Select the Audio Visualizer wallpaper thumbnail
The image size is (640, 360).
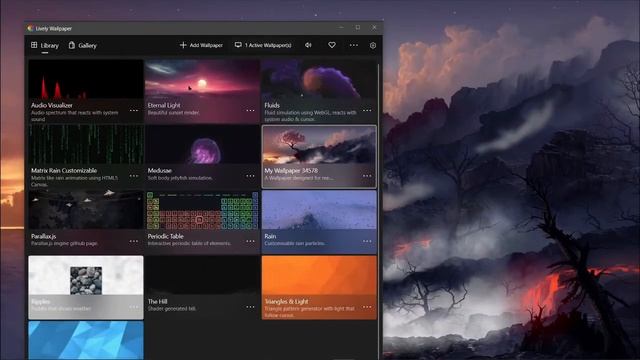[x=86, y=80]
